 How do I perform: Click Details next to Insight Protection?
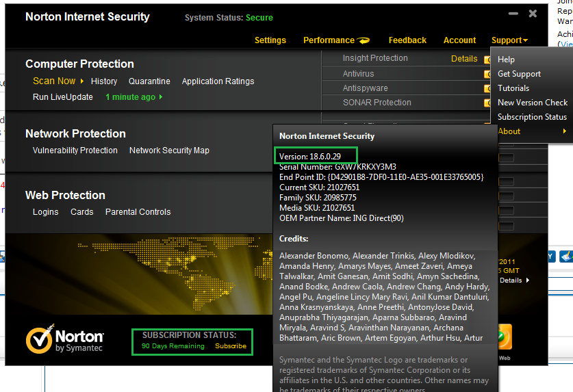[464, 58]
